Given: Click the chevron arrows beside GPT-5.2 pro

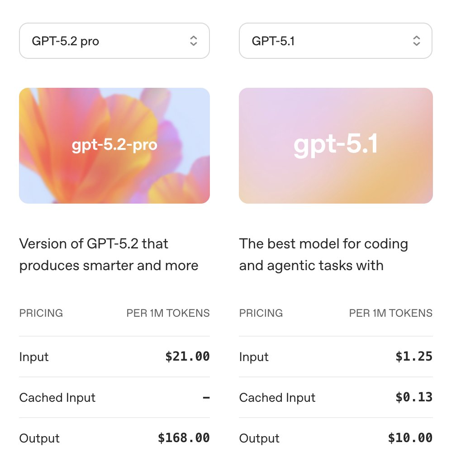Looking at the screenshot, I should [x=193, y=41].
